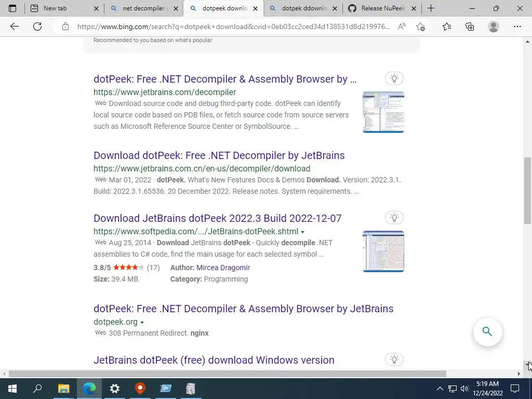Close the 'dotpeek download' tab

point(256,9)
